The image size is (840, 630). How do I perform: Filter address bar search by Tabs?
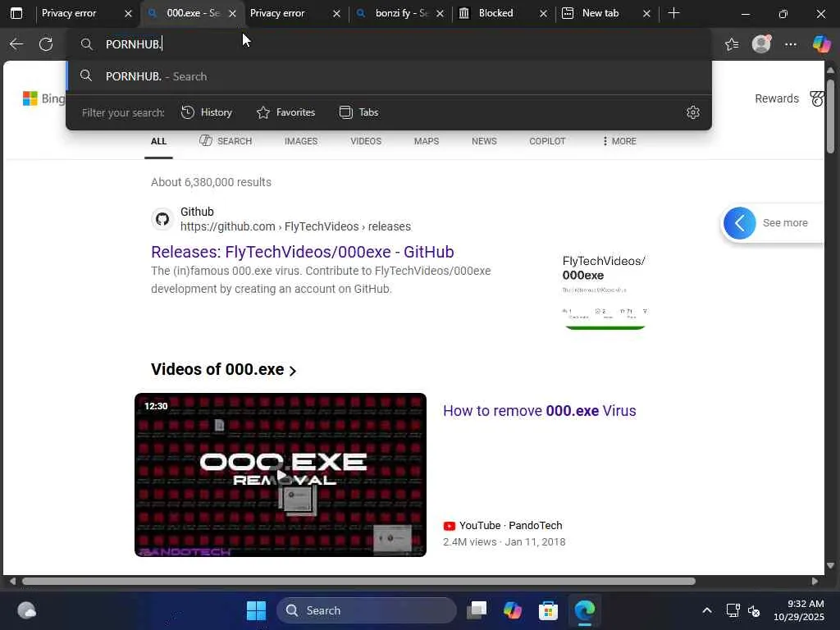point(359,112)
